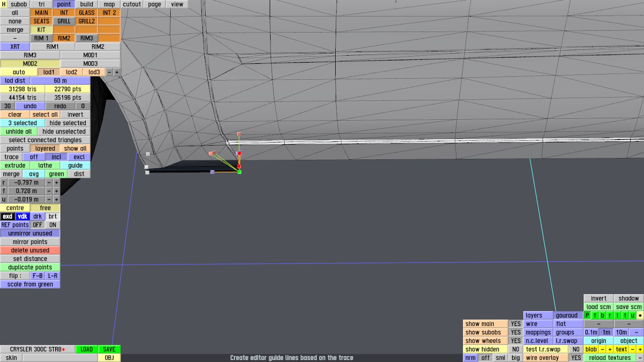The image size is (644, 362).
Task: Increase the text size with plus
Action: 640,349
